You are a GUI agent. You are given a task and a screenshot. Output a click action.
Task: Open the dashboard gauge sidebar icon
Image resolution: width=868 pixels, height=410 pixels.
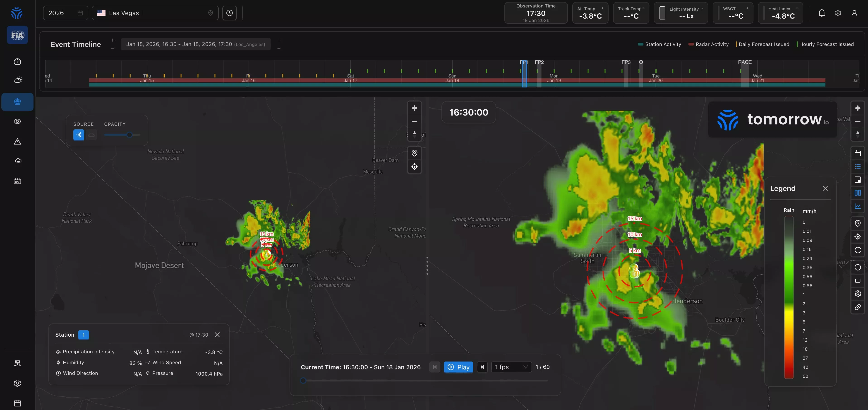click(x=17, y=62)
